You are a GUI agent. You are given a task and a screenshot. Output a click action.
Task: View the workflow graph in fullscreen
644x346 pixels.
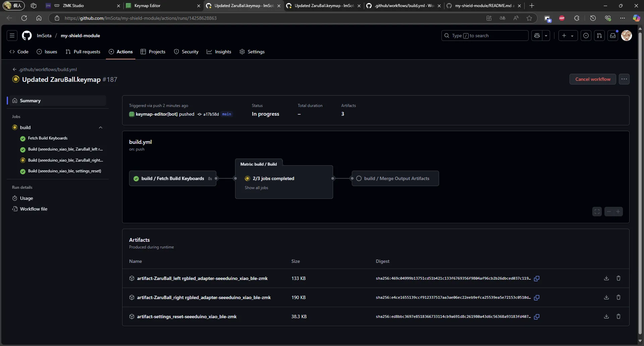coord(597,212)
